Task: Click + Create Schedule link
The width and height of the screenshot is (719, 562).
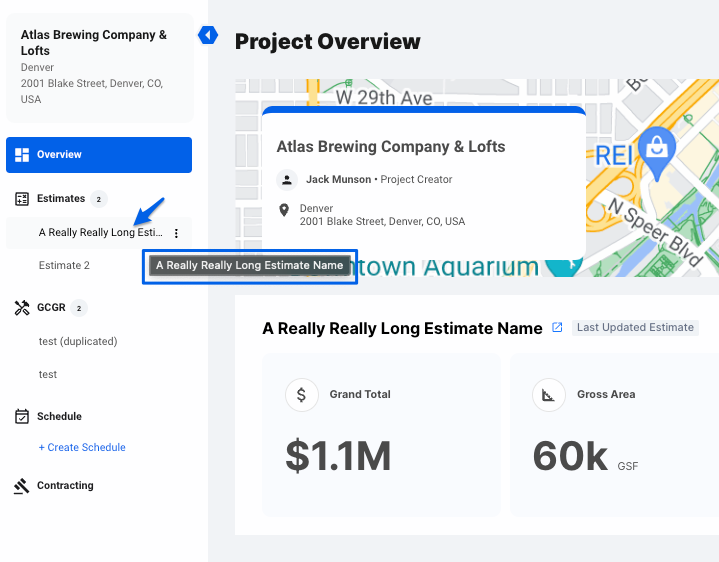Action: tap(82, 447)
